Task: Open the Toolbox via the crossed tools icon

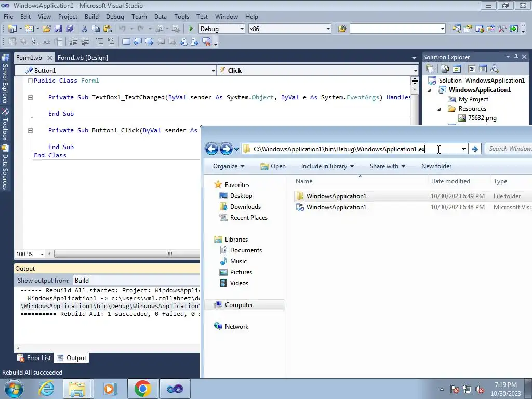Action: click(502, 29)
